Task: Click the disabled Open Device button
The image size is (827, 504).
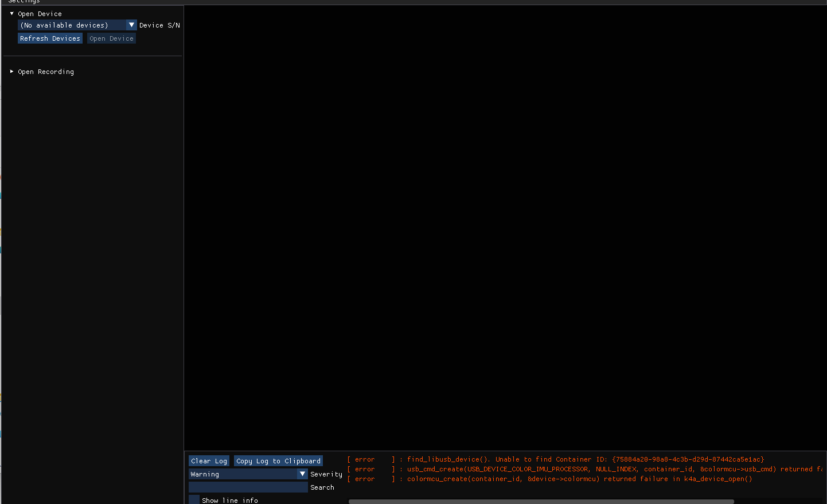Action: (111, 38)
